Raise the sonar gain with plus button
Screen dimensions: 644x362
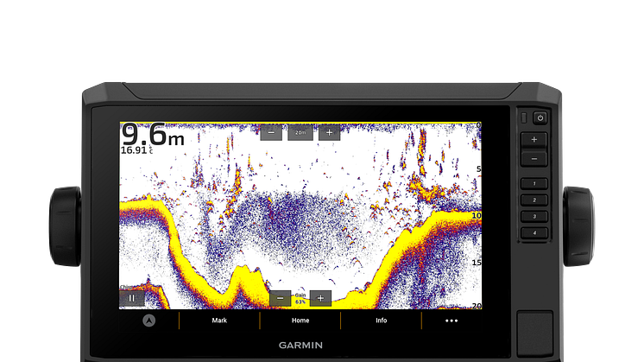click(320, 298)
